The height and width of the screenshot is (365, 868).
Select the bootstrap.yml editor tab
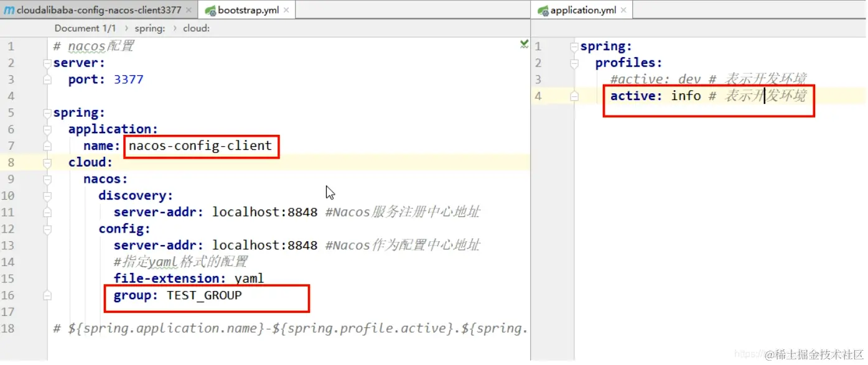(x=247, y=10)
